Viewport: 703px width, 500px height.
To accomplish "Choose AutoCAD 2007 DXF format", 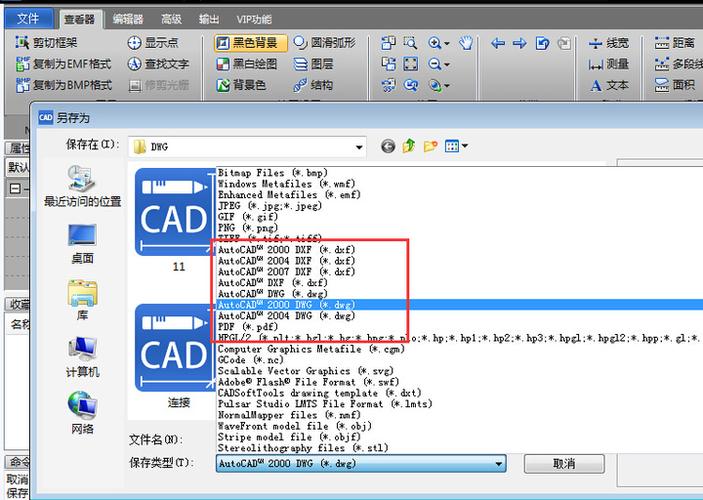I will pyautogui.click(x=286, y=272).
